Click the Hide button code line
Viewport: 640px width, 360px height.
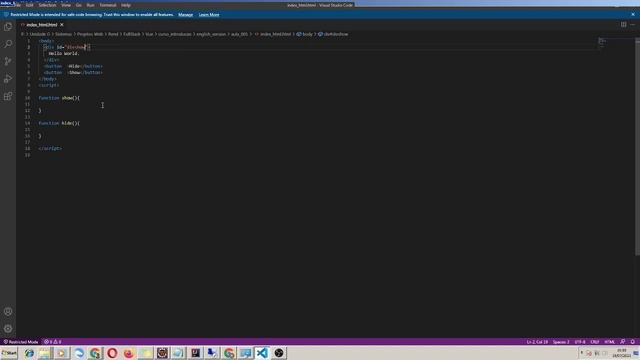[x=73, y=66]
